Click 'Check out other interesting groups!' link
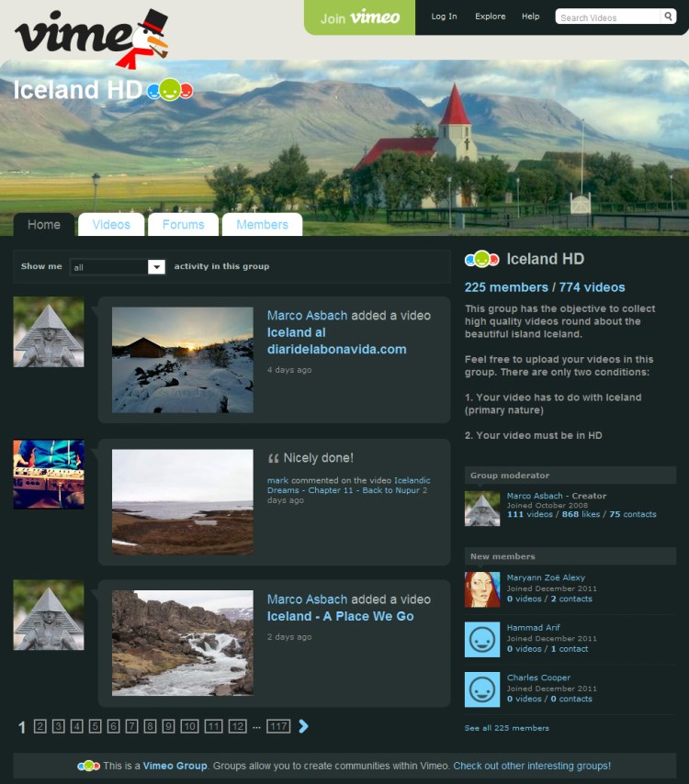 [x=532, y=766]
